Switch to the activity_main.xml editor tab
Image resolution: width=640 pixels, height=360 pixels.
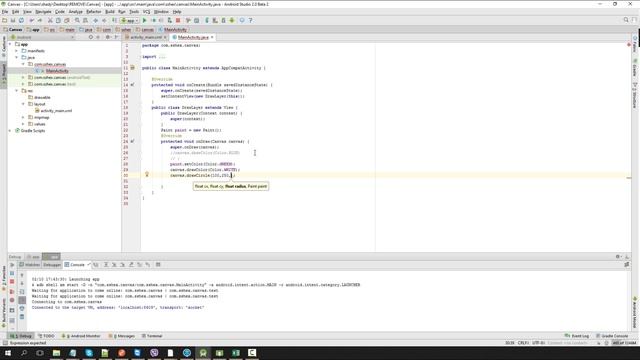coord(146,37)
